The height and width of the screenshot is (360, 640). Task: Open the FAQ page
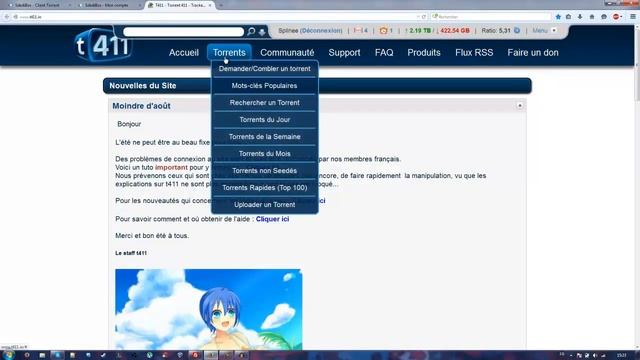point(384,53)
